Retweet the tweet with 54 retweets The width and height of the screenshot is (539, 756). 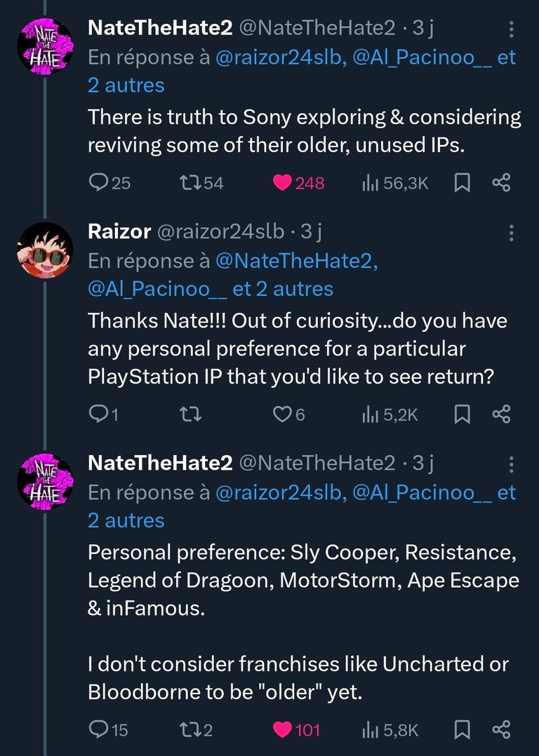coord(201,183)
